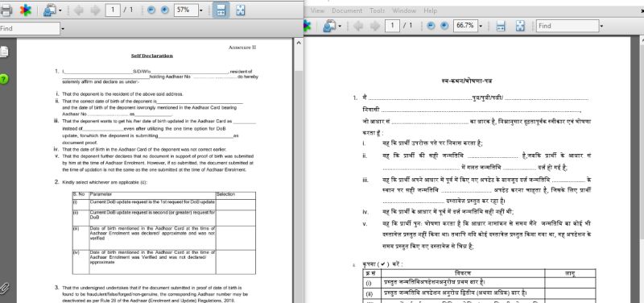Click the green help icon in left sidebar
This screenshot has width=644, height=303.
(x=3, y=79)
